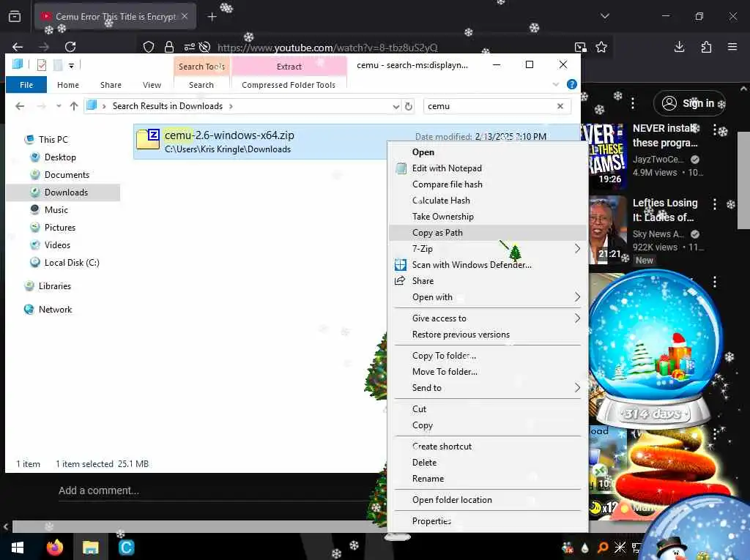Clear the cemu search box text
The height and width of the screenshot is (560, 750).
point(560,106)
